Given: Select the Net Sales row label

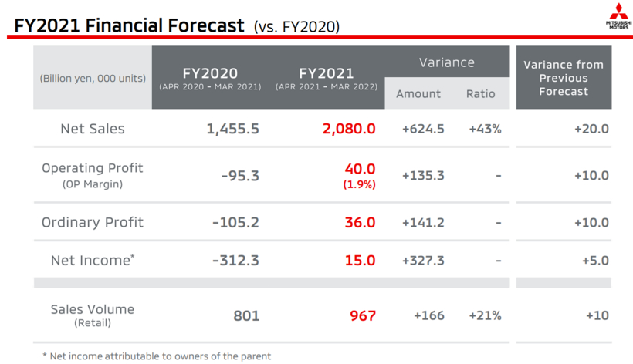Looking at the screenshot, I should pos(93,129).
